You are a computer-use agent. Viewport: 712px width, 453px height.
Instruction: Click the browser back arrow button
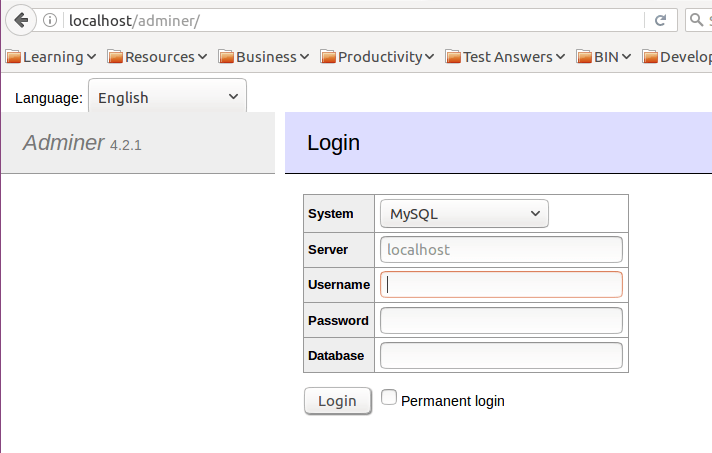click(21, 20)
